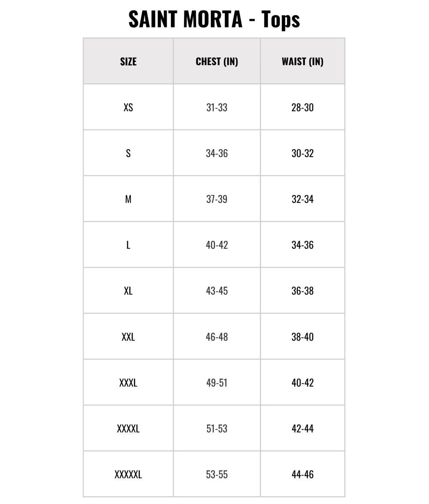Select the XXL chest measurement 46-48
Screen dimensions: 429x504
[x=217, y=337]
